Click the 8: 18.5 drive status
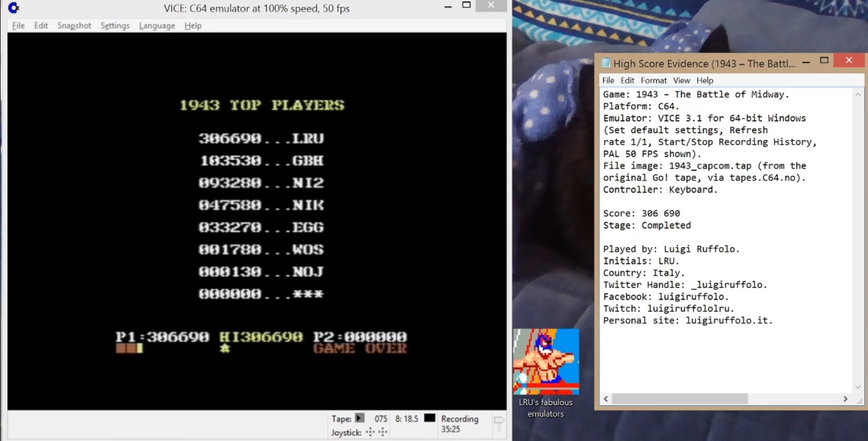868x441 pixels. pos(407,419)
